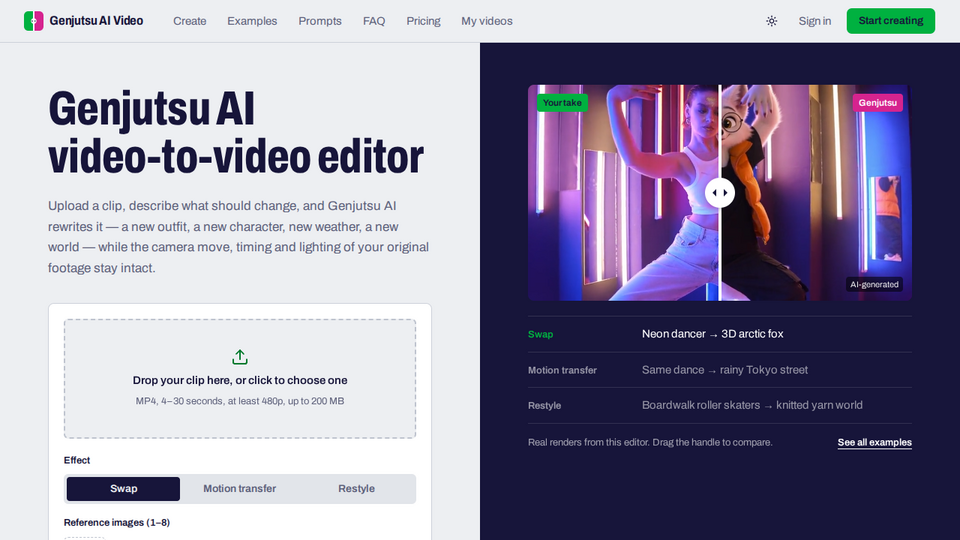
Task: Select the Motion transfer effect option
Action: tap(239, 489)
